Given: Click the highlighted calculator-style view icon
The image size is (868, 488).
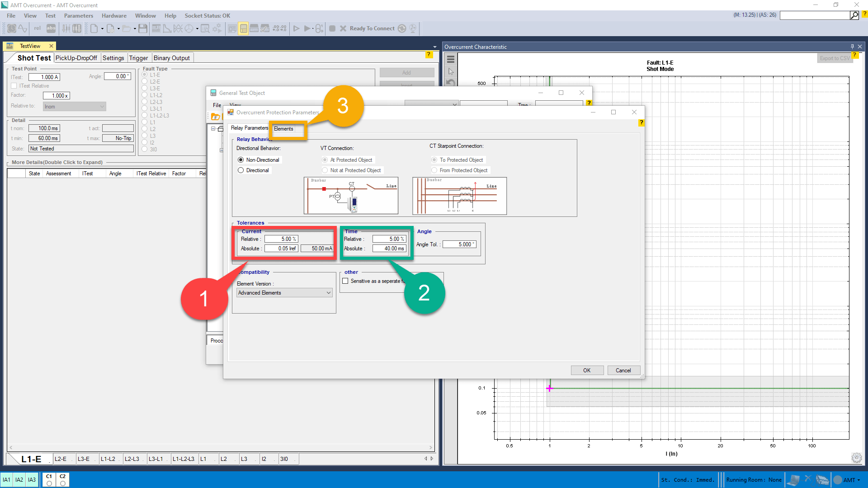Looking at the screenshot, I should [x=243, y=28].
